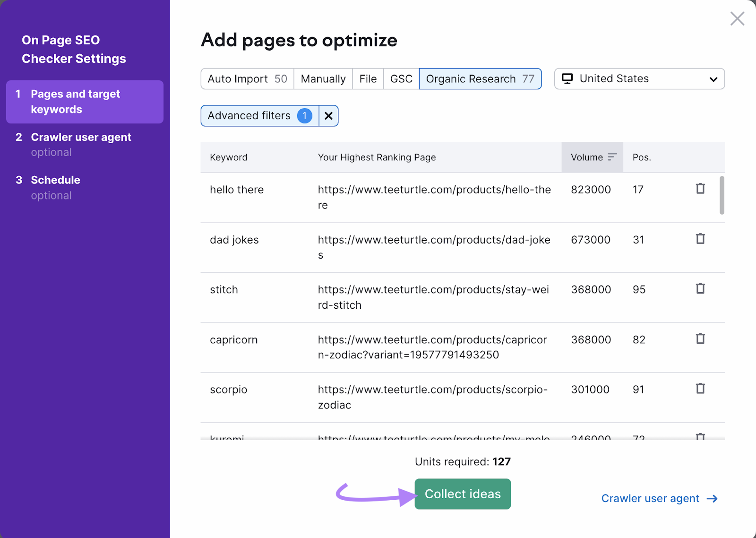Remove the 'stitch' keyword row
The image size is (756, 538).
tap(700, 288)
